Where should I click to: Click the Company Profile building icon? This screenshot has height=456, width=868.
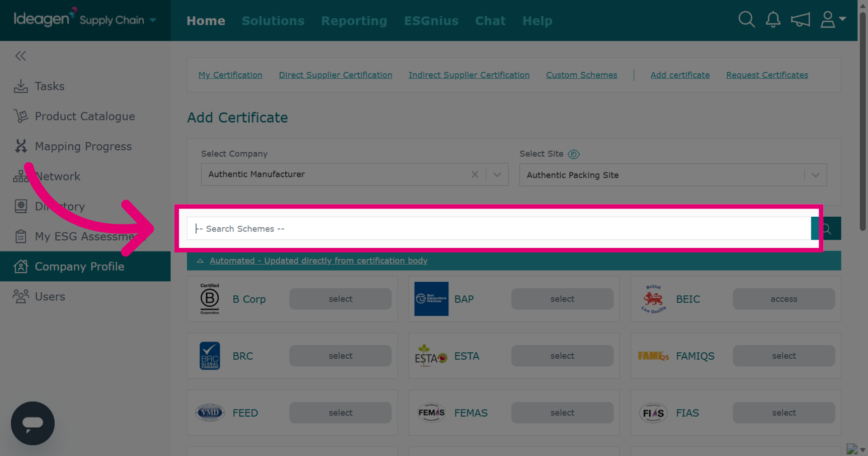point(21,266)
